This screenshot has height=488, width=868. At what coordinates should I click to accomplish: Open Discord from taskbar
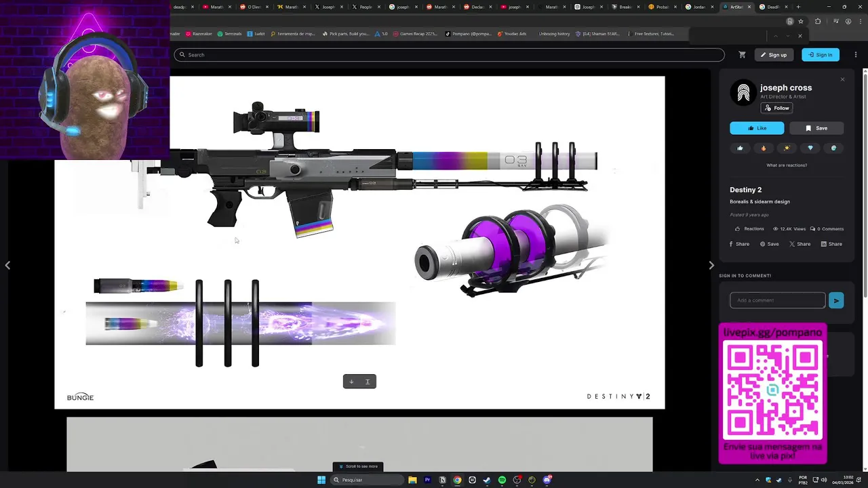click(547, 480)
